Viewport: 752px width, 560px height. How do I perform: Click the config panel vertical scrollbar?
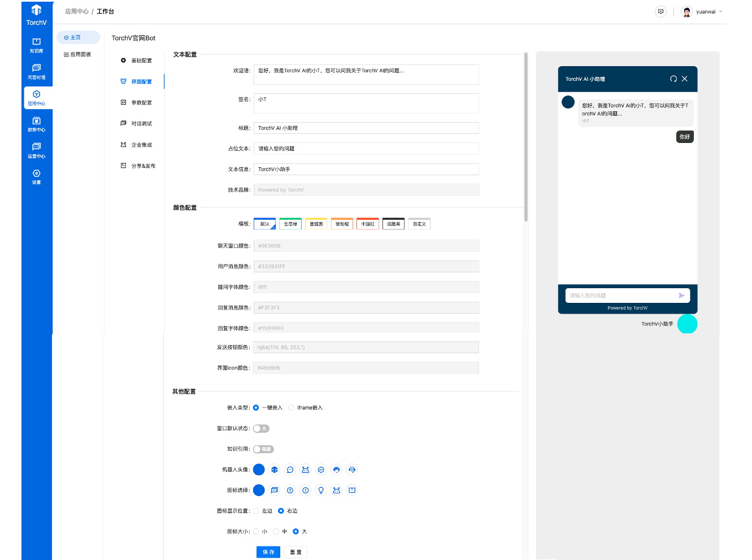pos(526,137)
